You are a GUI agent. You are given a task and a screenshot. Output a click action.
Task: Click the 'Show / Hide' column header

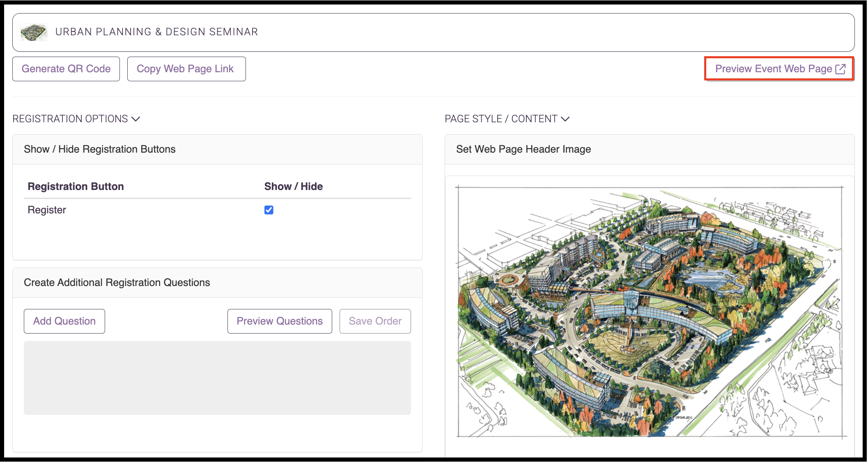click(294, 187)
